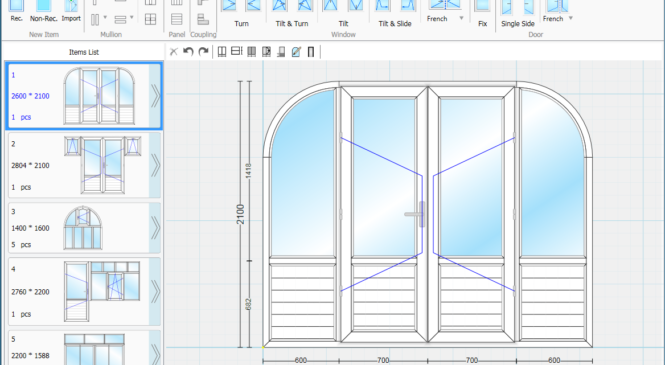
Task: Expand chevron of item 3
Action: [155, 228]
